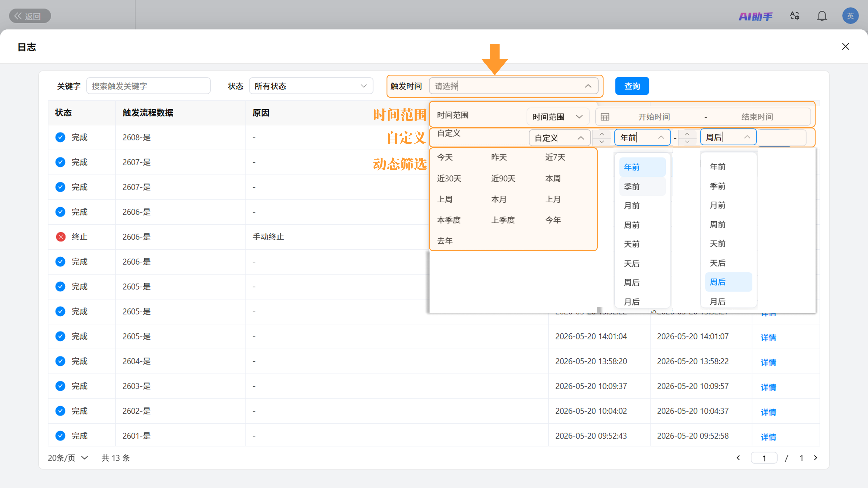Decrement the start number stepper down

[x=601, y=142]
